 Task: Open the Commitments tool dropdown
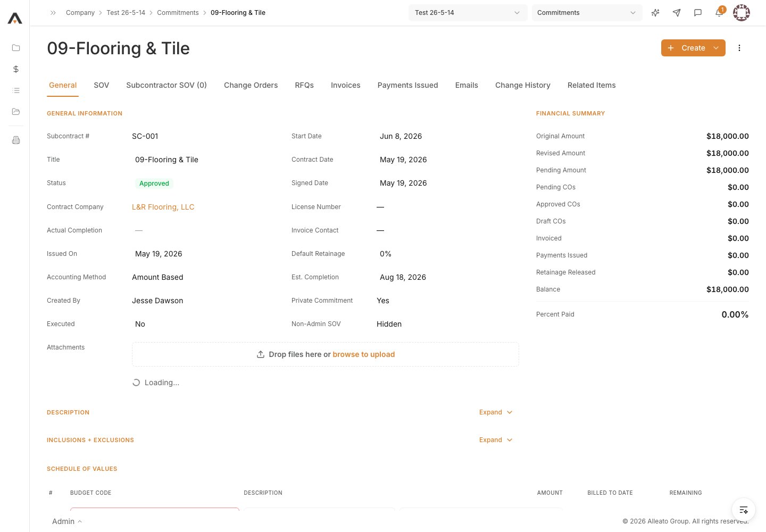[x=587, y=13]
